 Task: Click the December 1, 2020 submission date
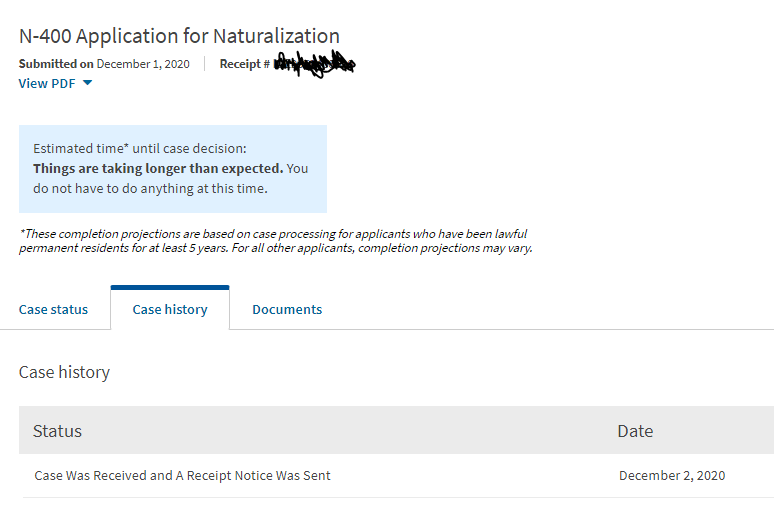click(143, 64)
